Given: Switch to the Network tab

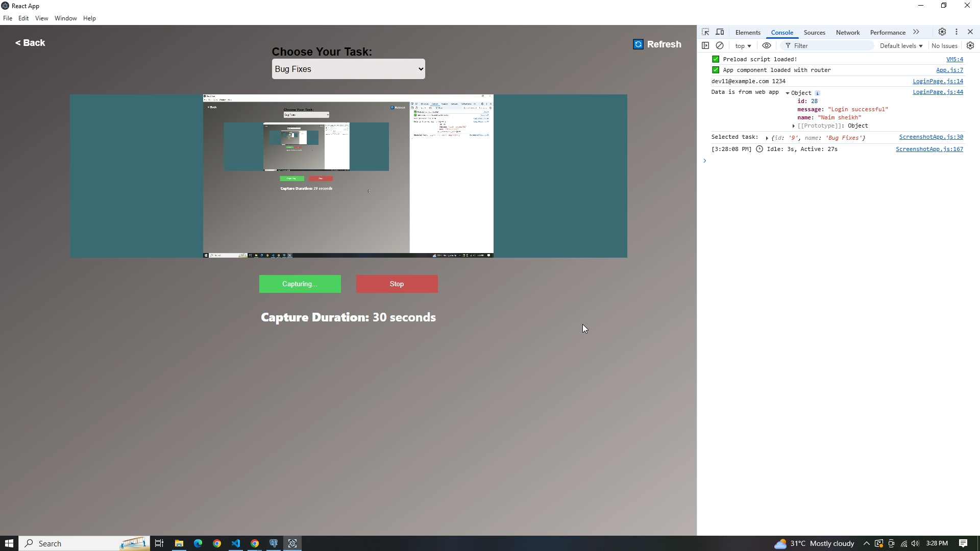Looking at the screenshot, I should point(848,32).
